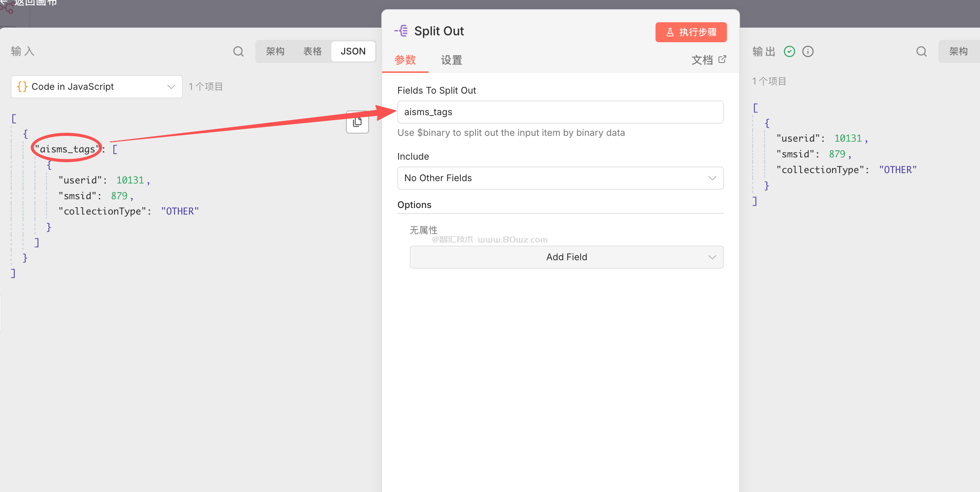
Task: Select the JSON view toggle
Action: coord(353,51)
